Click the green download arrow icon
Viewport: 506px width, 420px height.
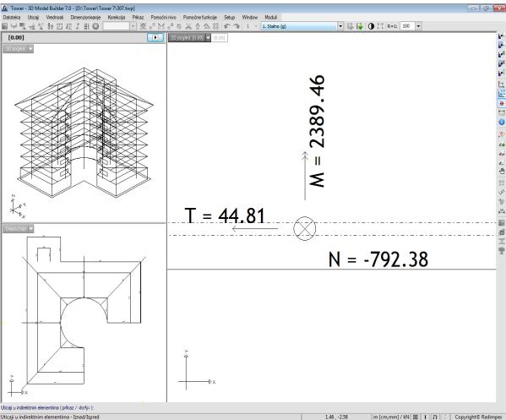pos(360,26)
